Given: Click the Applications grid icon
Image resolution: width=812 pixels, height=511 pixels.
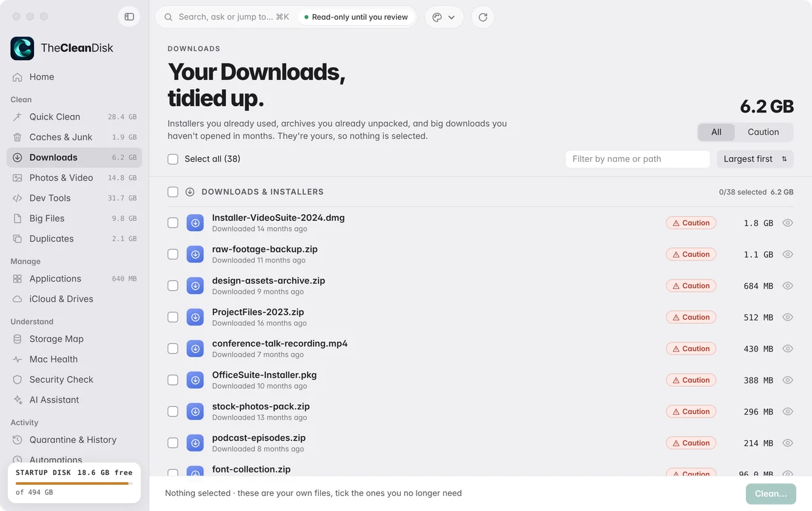Looking at the screenshot, I should [18, 278].
